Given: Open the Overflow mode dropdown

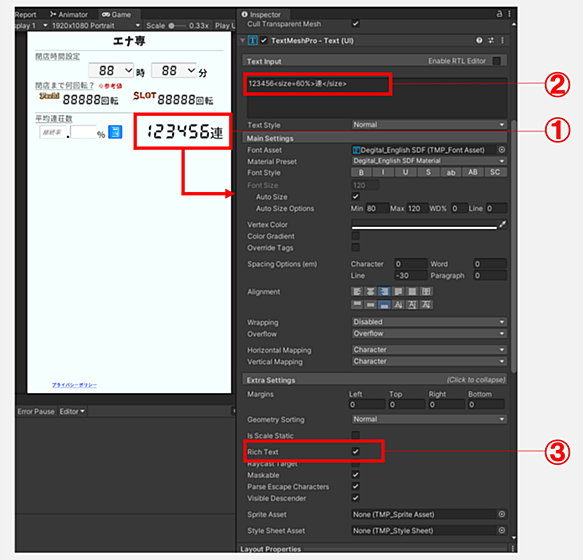Looking at the screenshot, I should click(429, 333).
